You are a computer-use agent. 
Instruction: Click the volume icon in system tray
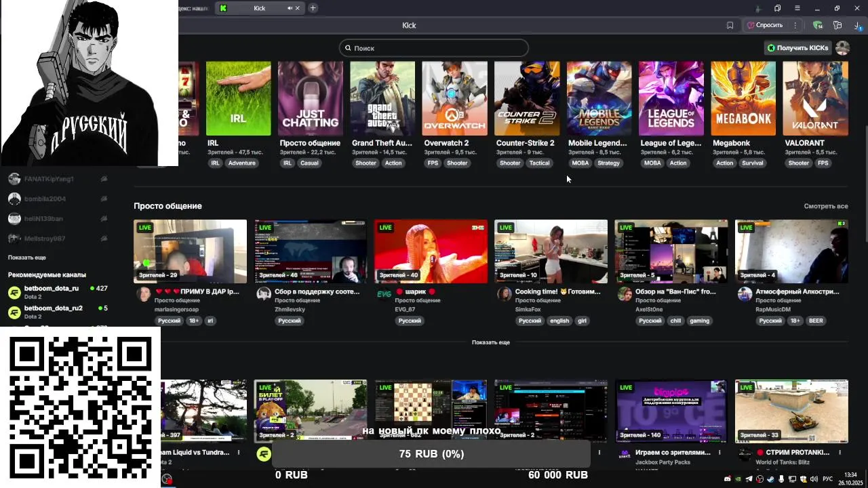coord(814,479)
